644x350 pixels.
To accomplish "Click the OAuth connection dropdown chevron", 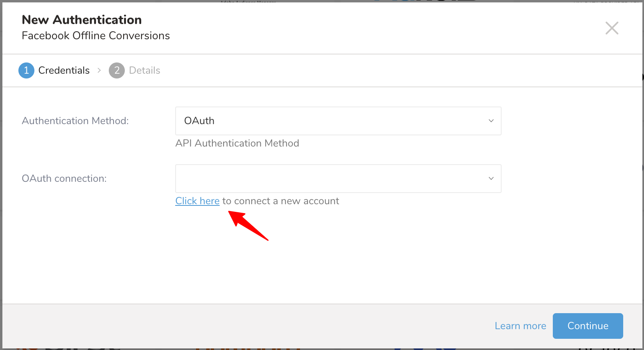I will [491, 179].
